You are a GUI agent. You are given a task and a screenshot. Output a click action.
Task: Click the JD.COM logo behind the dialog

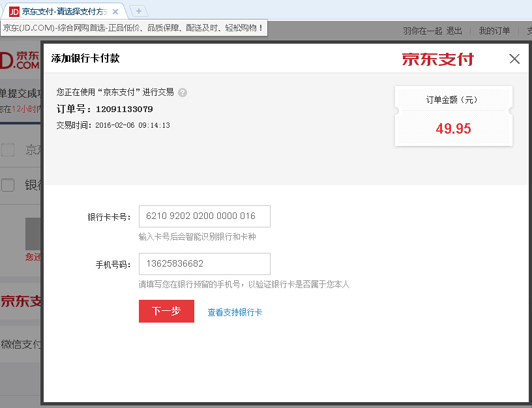point(20,60)
